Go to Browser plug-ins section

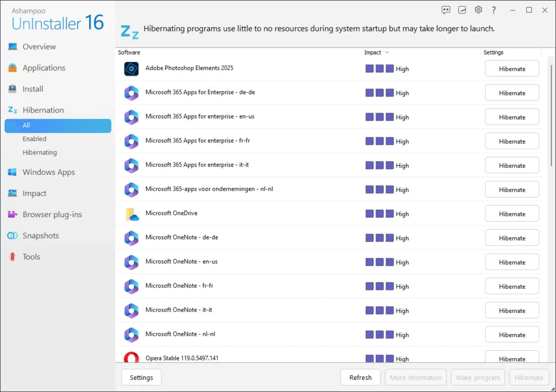(x=52, y=214)
